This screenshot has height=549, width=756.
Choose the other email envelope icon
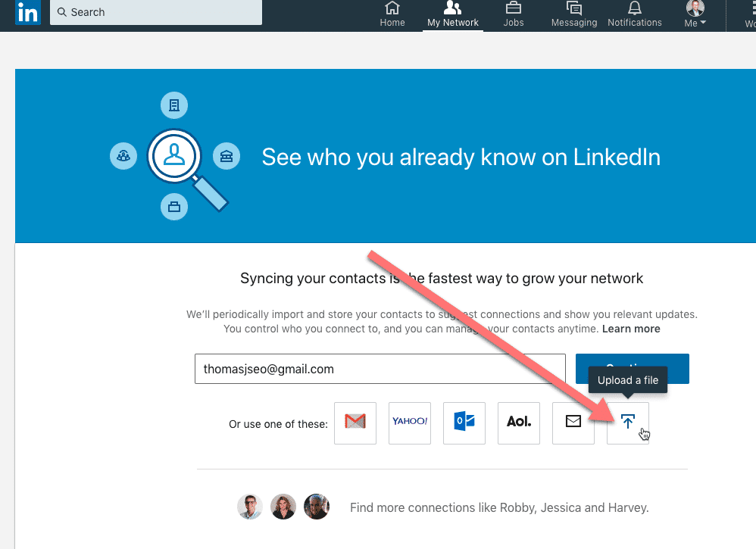point(573,423)
